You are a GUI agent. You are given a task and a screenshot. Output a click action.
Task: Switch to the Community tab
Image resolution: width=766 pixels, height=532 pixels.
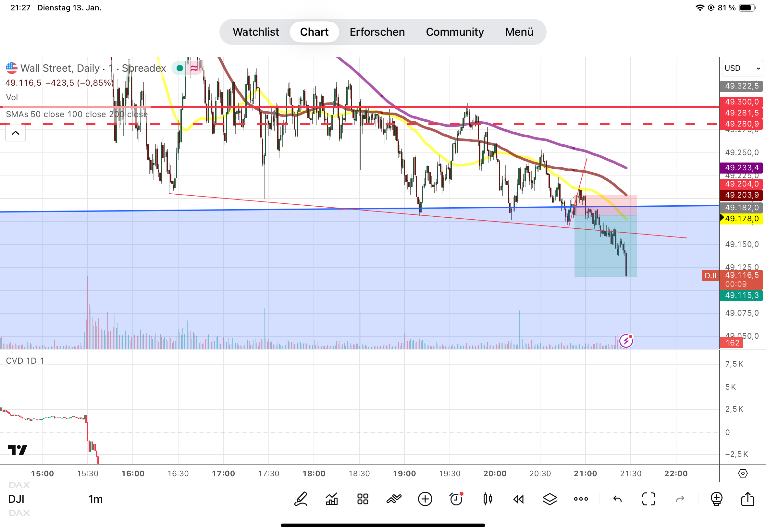(x=454, y=32)
